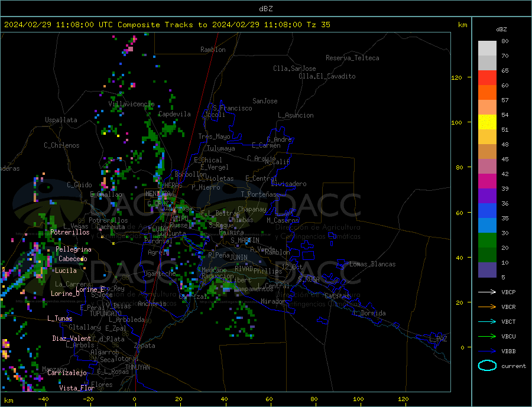Select the light gray 70-80 dBZ swatch
This screenshot has width=532, height=407.
pyautogui.click(x=487, y=48)
